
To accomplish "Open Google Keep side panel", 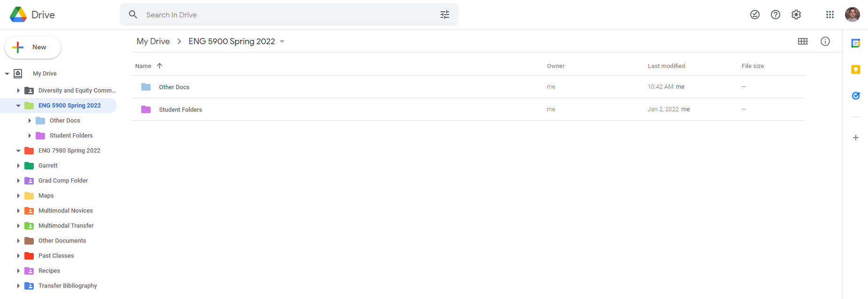I will click(856, 69).
